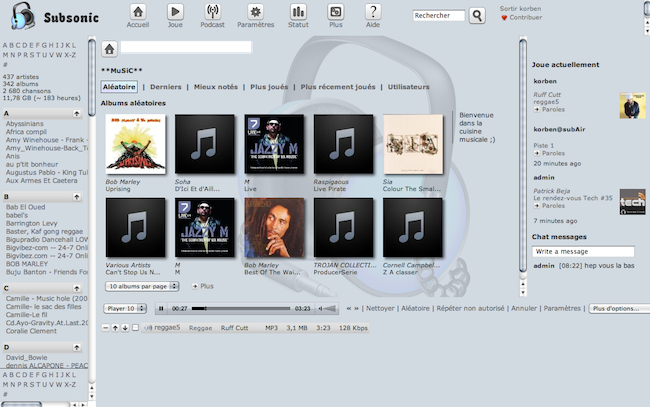Click the Aléatoire link in player controls
The width and height of the screenshot is (650, 407).
[415, 308]
